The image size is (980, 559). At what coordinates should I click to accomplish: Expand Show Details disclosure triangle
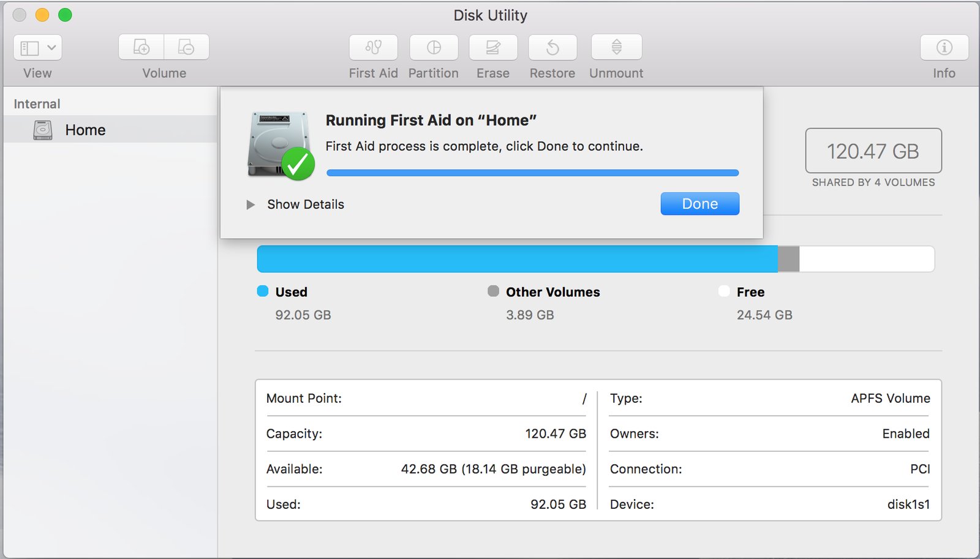point(251,204)
